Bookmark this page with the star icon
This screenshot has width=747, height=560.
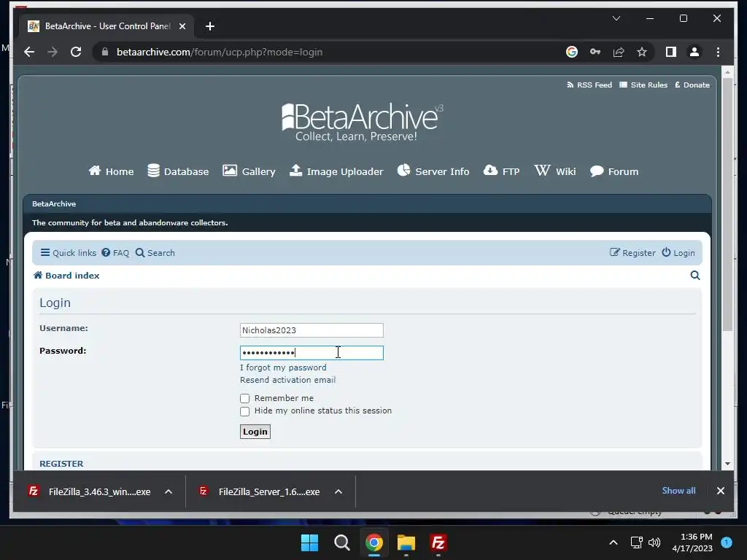click(x=642, y=52)
